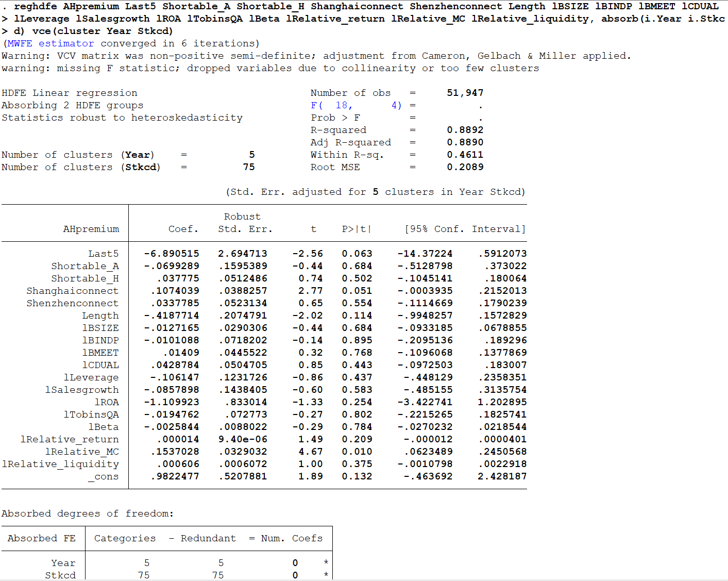The width and height of the screenshot is (728, 581).
Task: Click the _cons row label
Action: 103,476
